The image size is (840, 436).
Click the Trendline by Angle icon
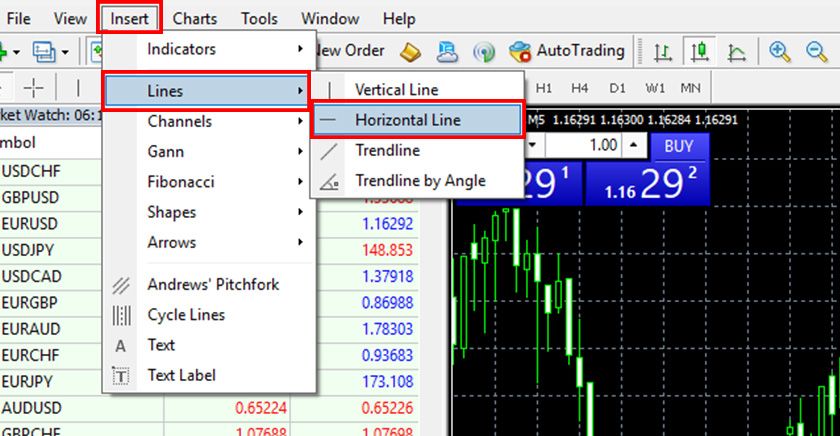333,181
